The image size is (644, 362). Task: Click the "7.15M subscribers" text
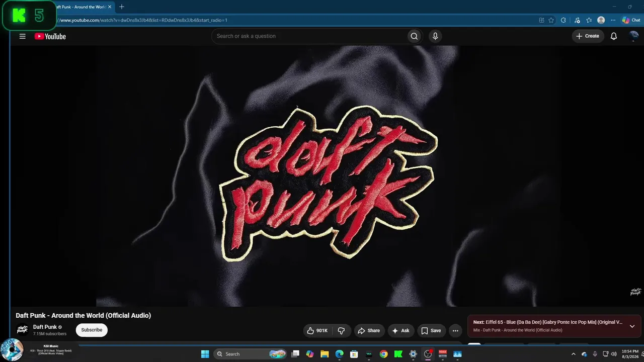coord(50,334)
